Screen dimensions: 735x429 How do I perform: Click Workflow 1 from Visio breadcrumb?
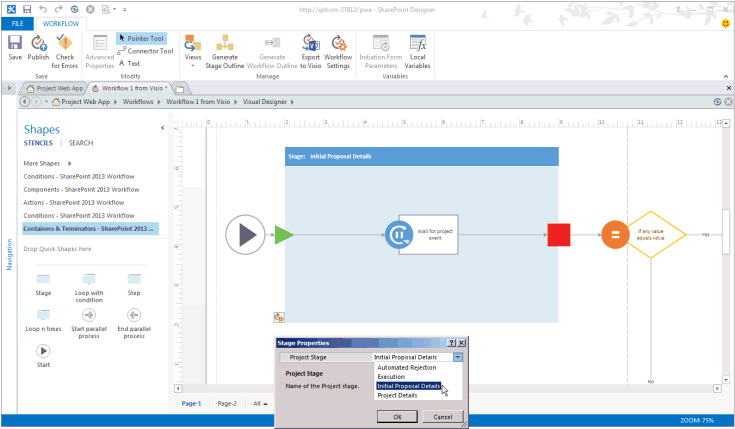coord(198,102)
